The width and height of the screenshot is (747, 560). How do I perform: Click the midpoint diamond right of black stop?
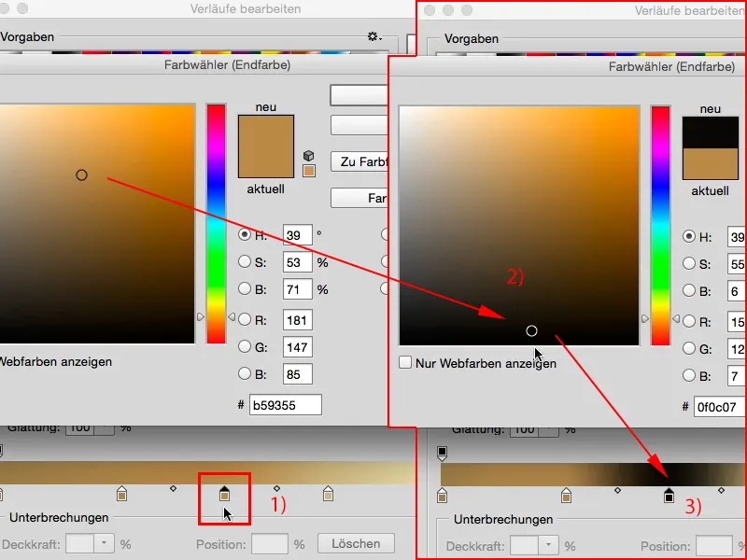click(721, 490)
